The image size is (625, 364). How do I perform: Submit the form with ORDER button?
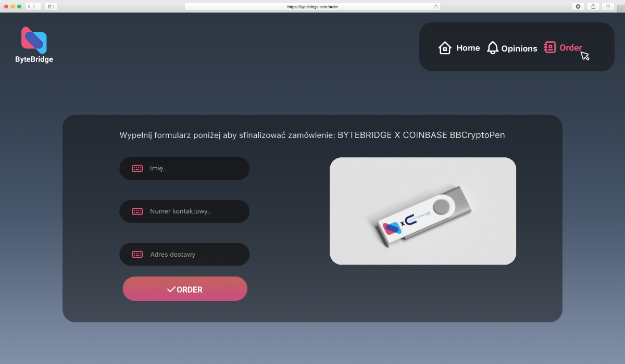click(x=185, y=289)
